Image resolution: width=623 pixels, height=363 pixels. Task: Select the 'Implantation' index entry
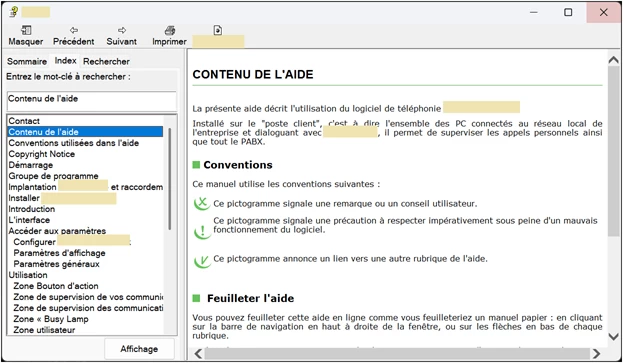(85, 187)
